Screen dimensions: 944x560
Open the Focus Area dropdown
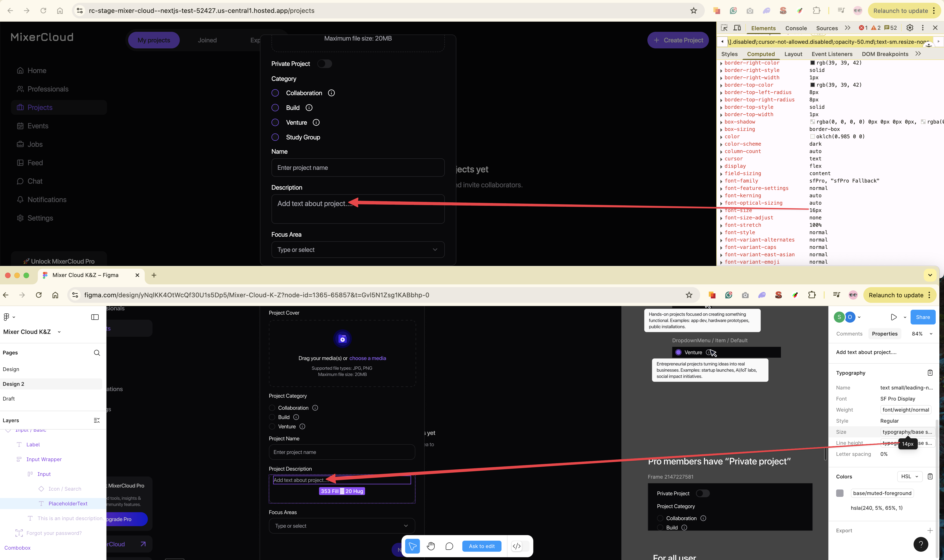357,249
